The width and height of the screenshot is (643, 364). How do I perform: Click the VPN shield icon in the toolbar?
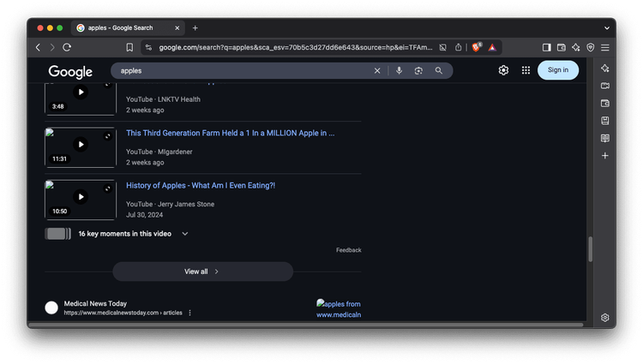[x=591, y=47]
